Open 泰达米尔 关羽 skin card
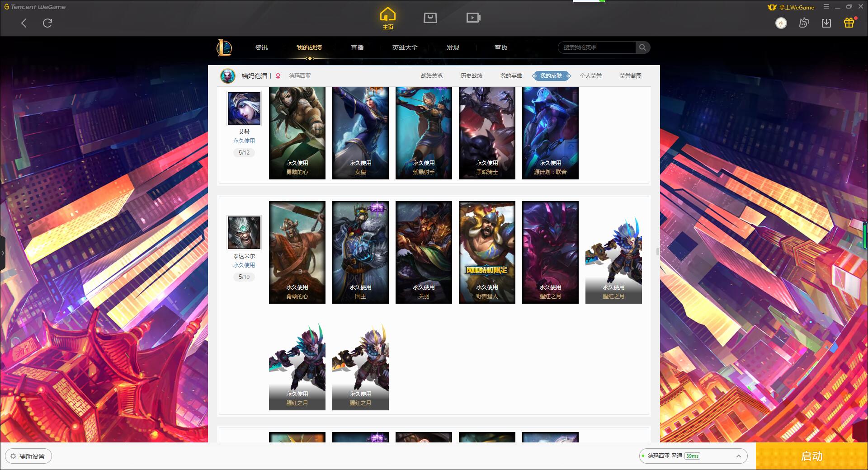The image size is (868, 470). [424, 252]
